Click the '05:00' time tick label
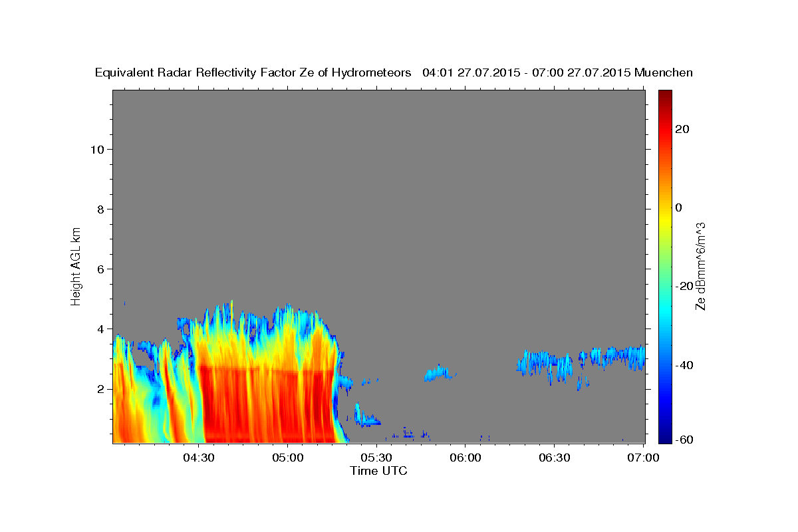Screen dimensions: 798x532 [x=289, y=458]
